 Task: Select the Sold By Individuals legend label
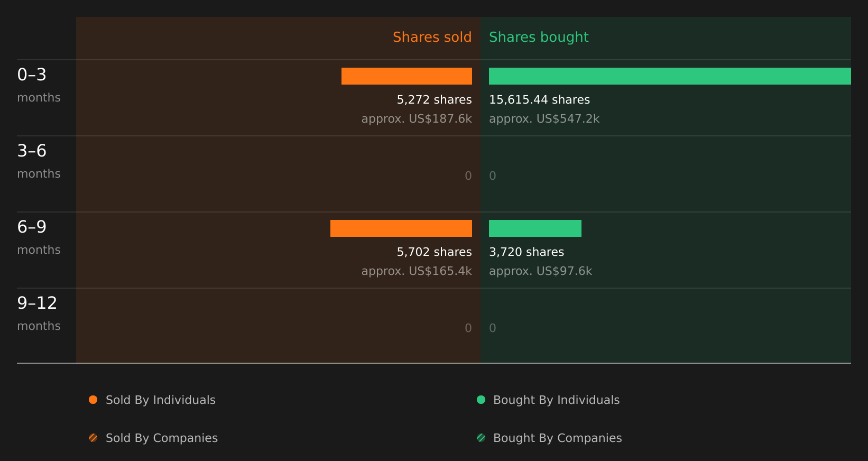(161, 400)
